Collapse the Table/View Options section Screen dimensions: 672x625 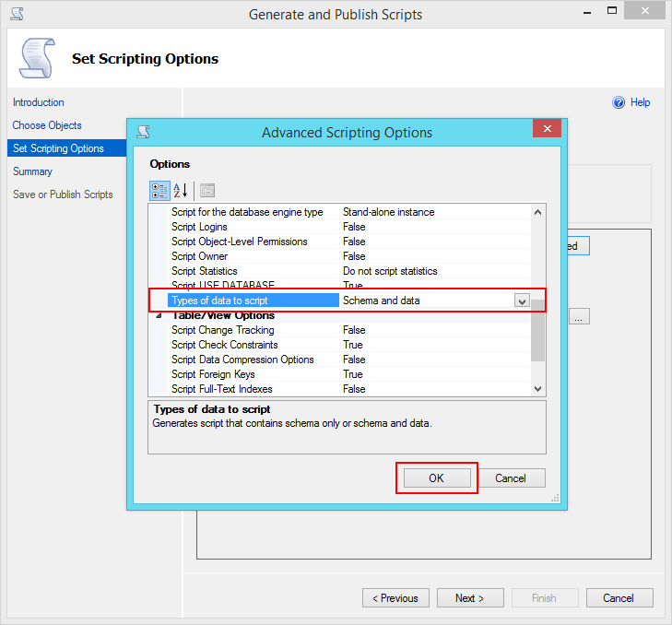[159, 316]
